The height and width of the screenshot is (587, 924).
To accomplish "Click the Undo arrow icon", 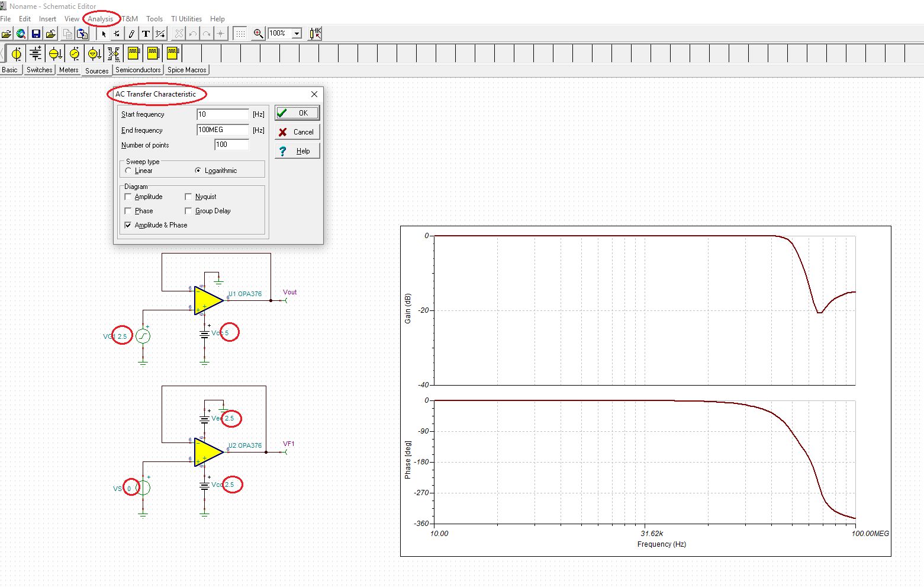I will [x=192, y=34].
